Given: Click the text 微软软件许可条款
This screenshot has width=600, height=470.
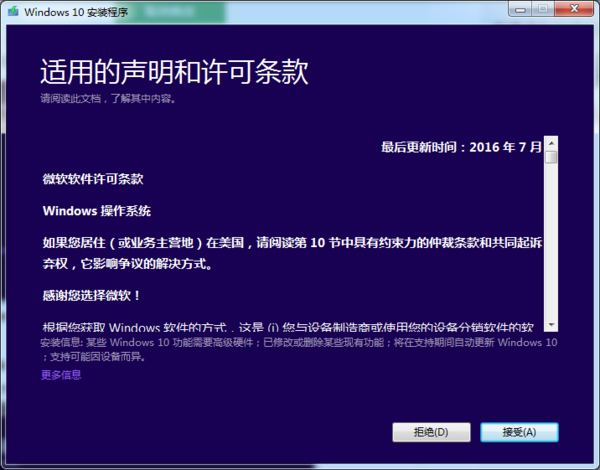Looking at the screenshot, I should (x=93, y=179).
